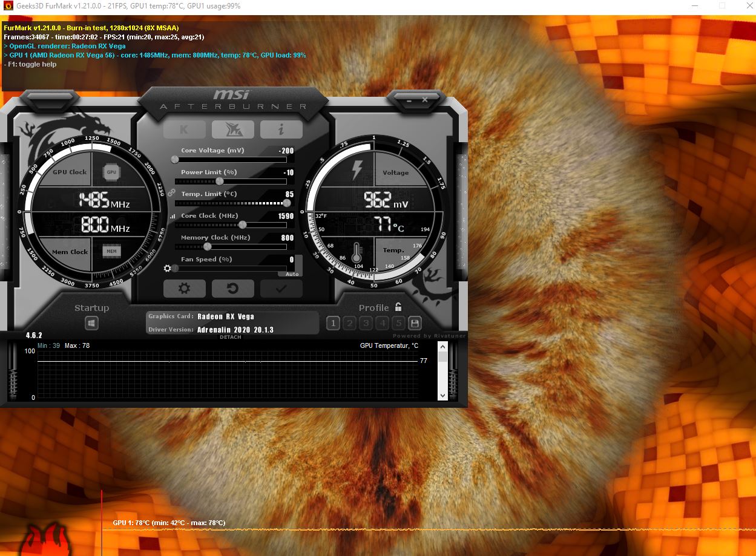Reset settings with the circular arrow button
This screenshot has height=556, width=756.
(x=232, y=289)
